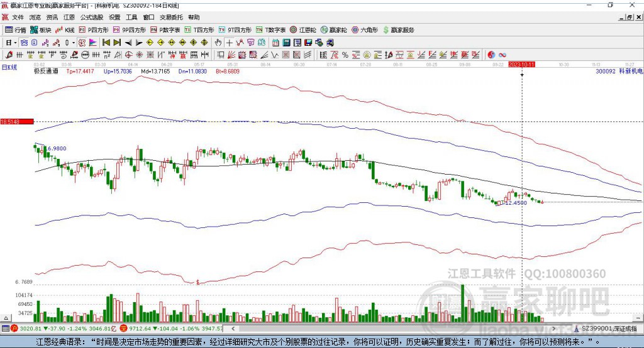Click the angle-lines tool icon
644x348 pixels.
(x=264, y=55)
